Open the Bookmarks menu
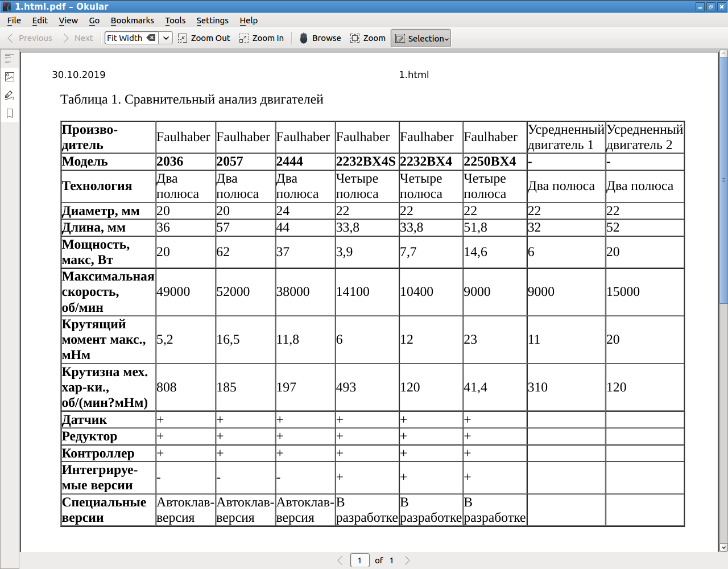This screenshot has height=569, width=728. click(132, 20)
